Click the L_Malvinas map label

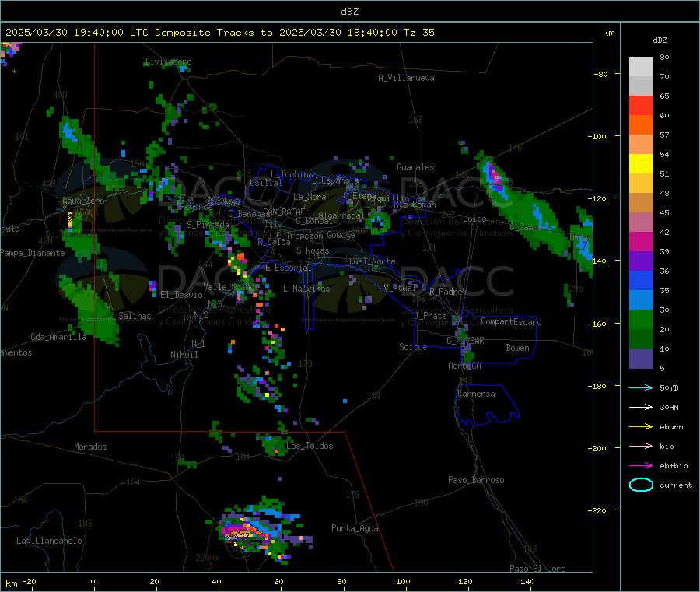306,289
